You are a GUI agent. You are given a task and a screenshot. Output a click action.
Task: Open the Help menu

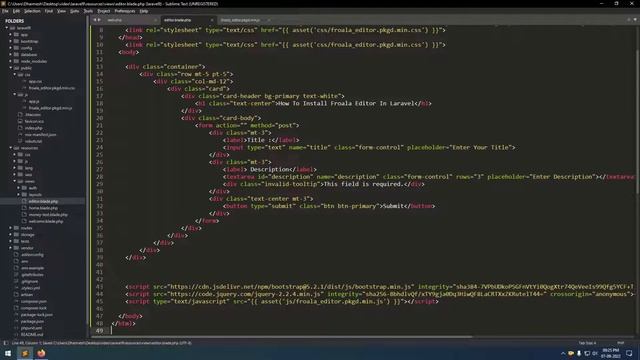144,11
